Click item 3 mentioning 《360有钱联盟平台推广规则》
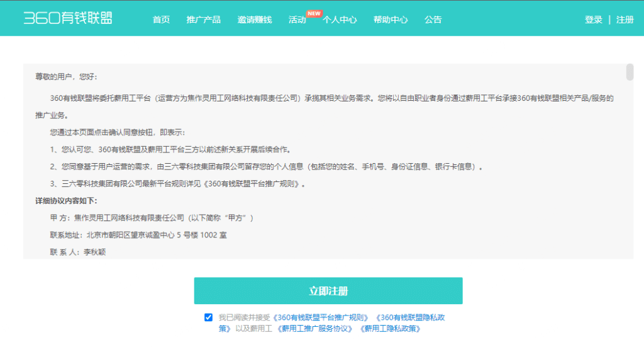 point(177,184)
